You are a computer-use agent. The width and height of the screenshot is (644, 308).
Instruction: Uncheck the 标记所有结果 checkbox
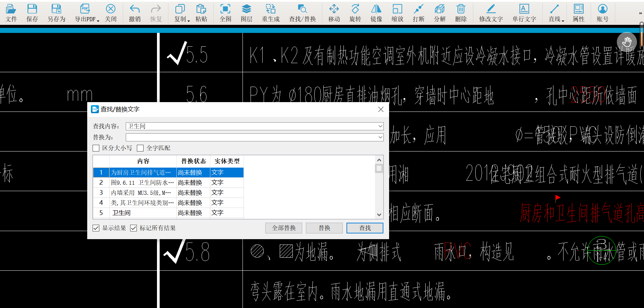pyautogui.click(x=133, y=228)
